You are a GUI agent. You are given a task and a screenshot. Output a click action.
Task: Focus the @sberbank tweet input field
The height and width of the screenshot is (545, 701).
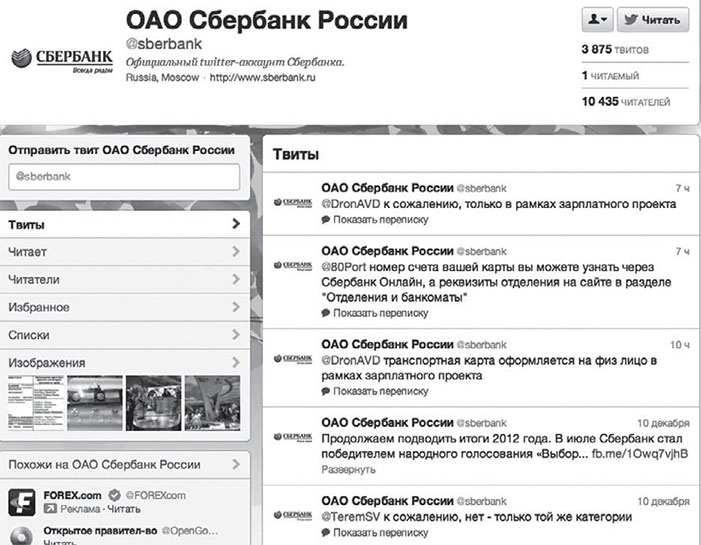coord(124,177)
